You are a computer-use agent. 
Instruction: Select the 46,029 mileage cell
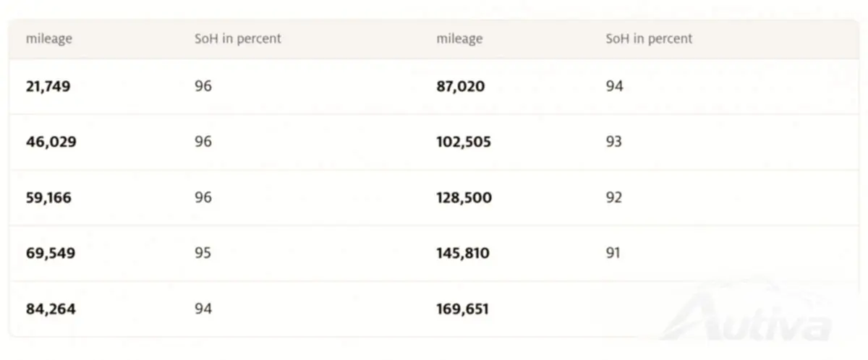click(51, 142)
